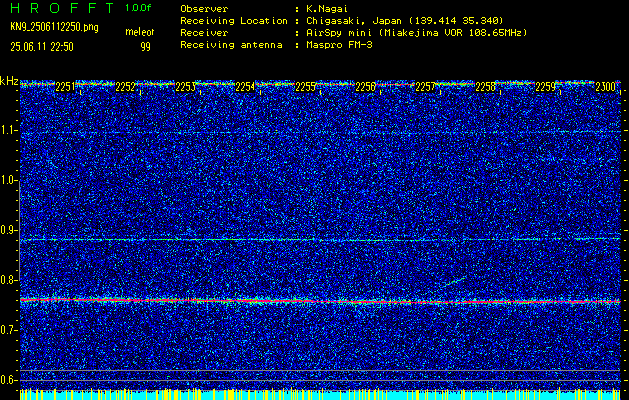Click the 2257 time marker
Screen dimensions: 629x400
click(425, 87)
